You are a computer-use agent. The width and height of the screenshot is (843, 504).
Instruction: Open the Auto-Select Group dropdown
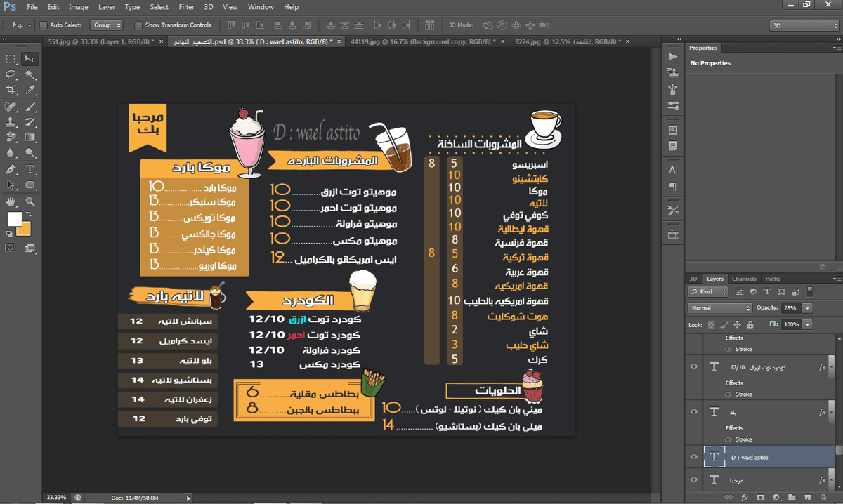[107, 25]
